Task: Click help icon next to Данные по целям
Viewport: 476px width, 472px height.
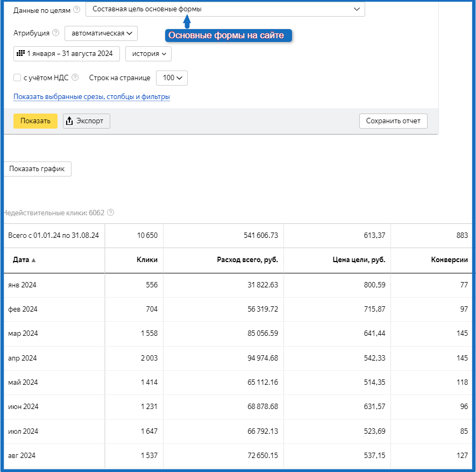Action: point(77,10)
